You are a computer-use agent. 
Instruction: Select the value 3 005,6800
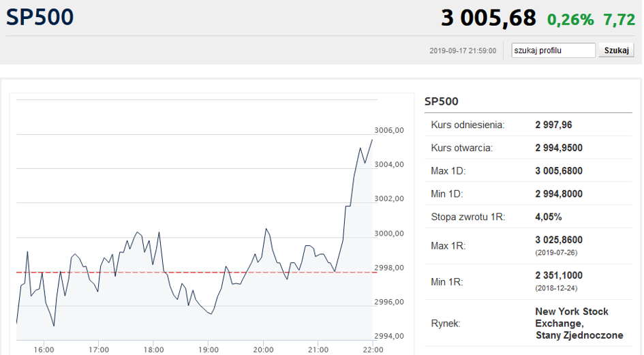click(559, 171)
